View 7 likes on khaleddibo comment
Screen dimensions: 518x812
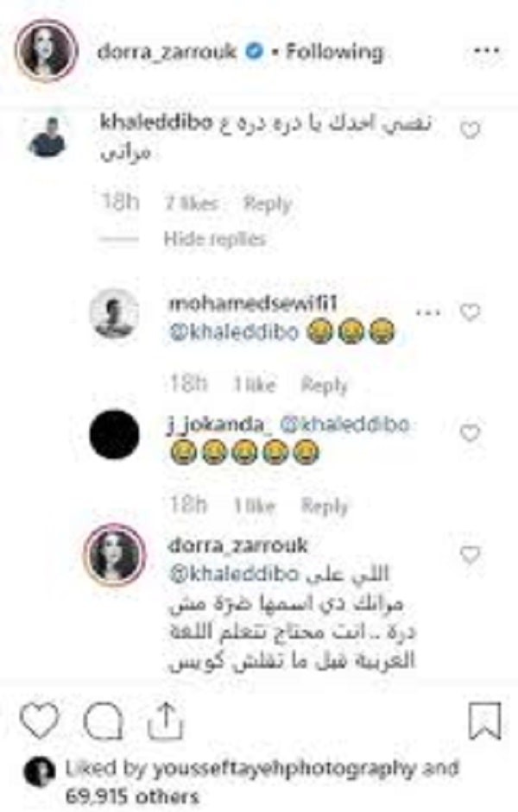(x=191, y=203)
